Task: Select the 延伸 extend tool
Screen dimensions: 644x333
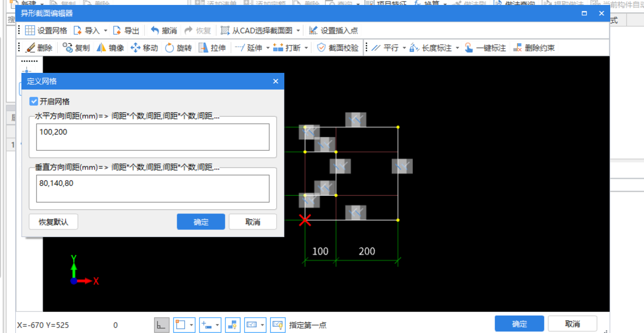Action: tap(249, 48)
